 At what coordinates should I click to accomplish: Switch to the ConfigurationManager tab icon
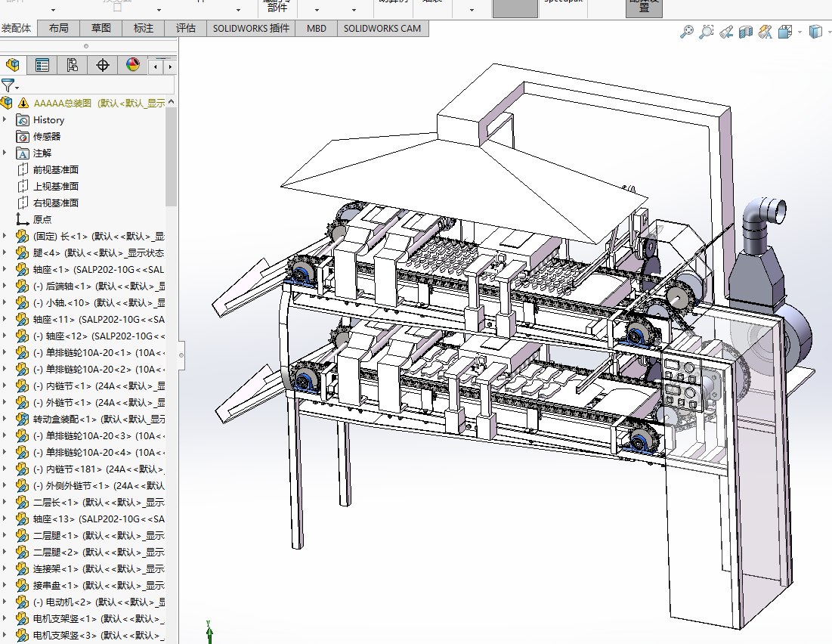coord(73,65)
